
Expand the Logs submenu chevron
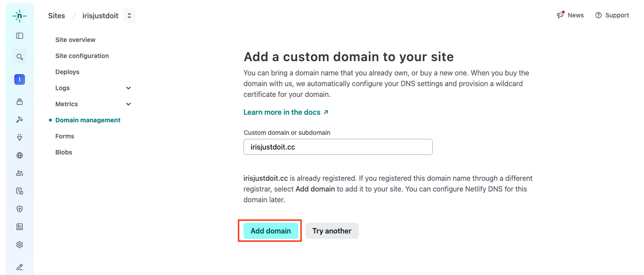(x=128, y=88)
